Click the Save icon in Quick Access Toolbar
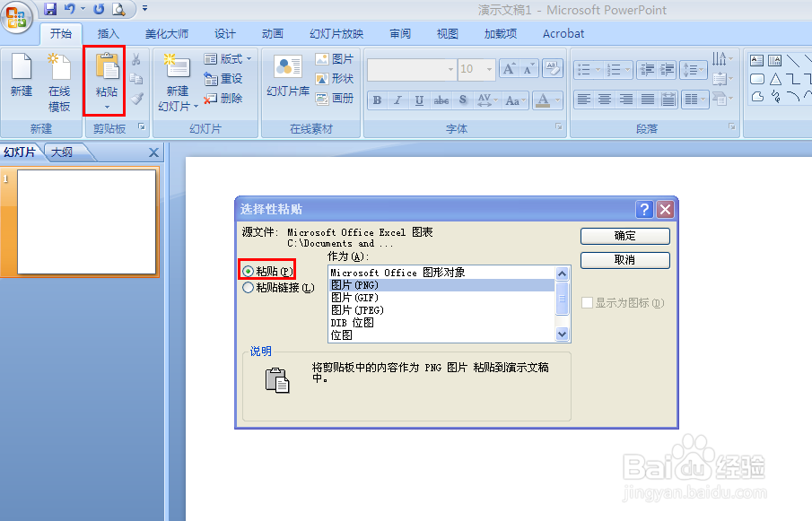812x521 pixels. tap(48, 9)
